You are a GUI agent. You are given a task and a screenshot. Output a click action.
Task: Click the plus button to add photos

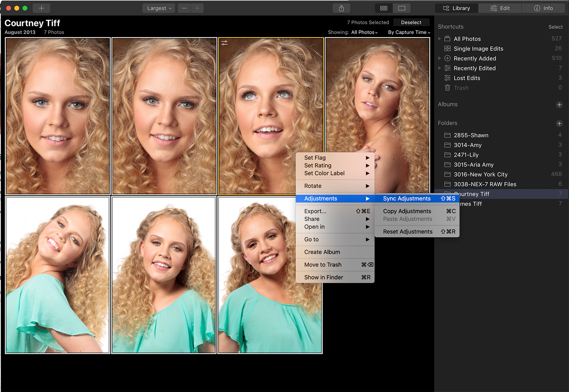coord(41,8)
